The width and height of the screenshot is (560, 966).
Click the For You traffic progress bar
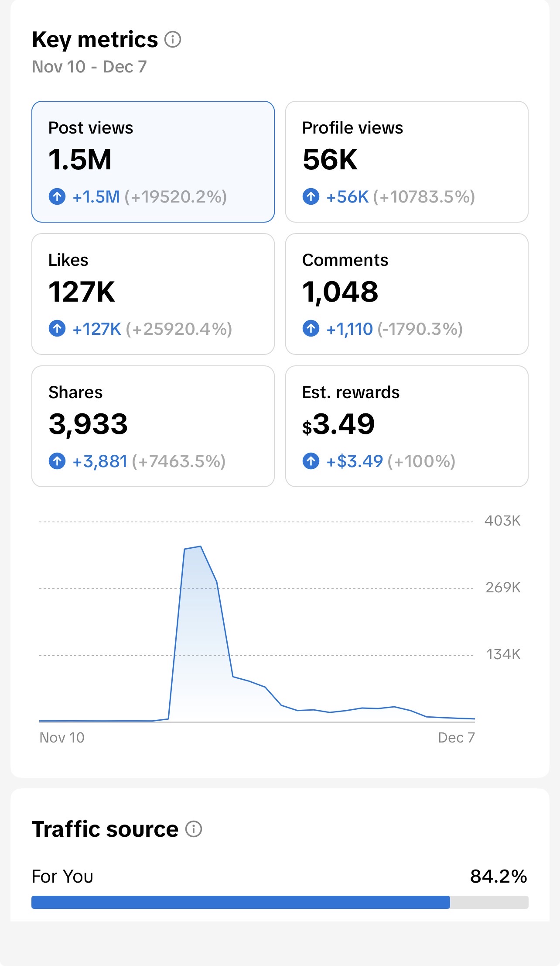[x=280, y=902]
